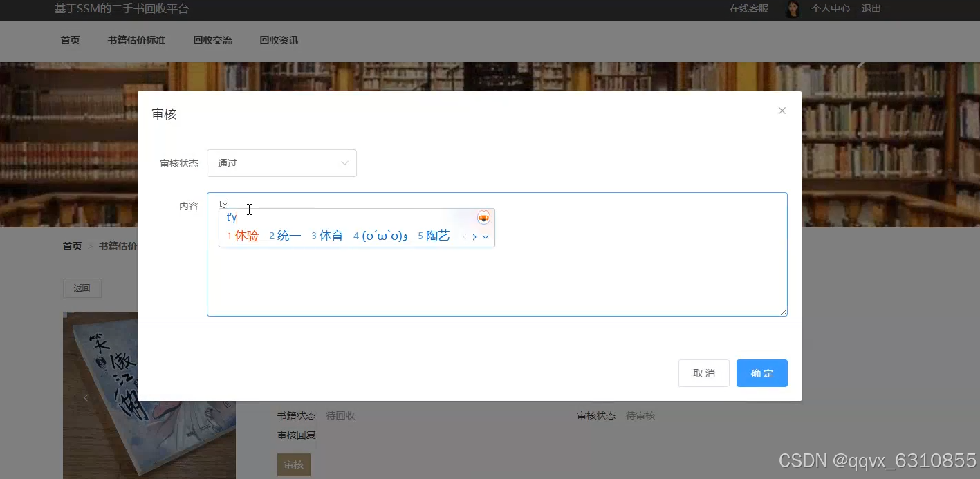
Task: Click the 首页 breadcrumb link
Action: click(x=72, y=246)
